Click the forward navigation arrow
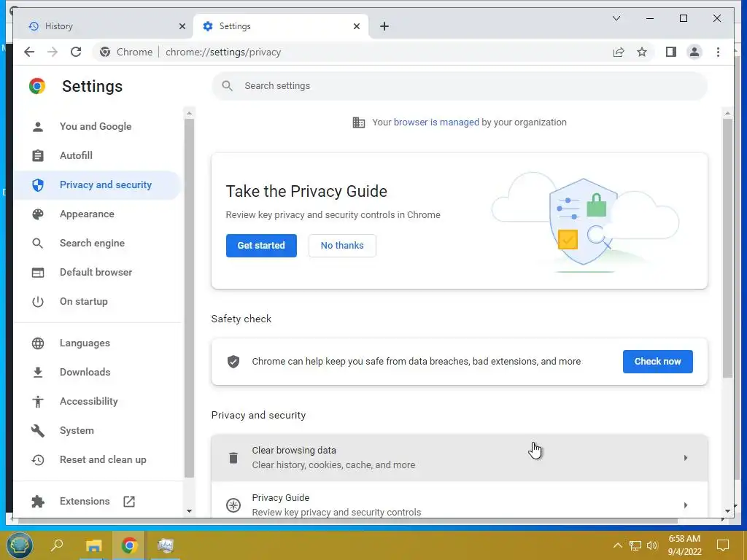Image resolution: width=747 pixels, height=560 pixels. click(x=53, y=52)
